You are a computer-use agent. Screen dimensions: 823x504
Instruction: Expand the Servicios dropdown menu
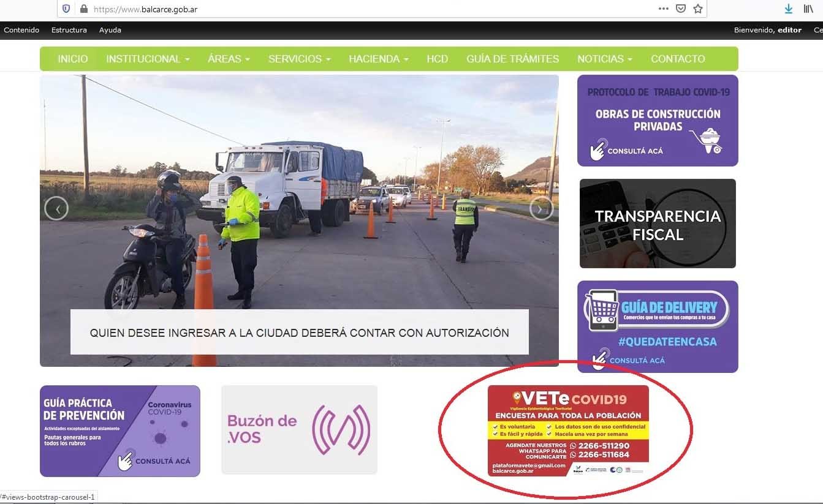pyautogui.click(x=299, y=59)
